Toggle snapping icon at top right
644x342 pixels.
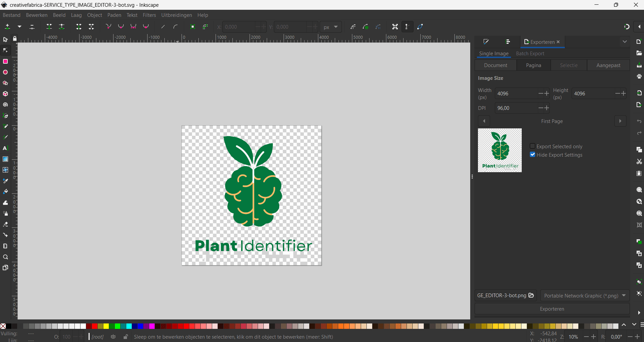627,27
